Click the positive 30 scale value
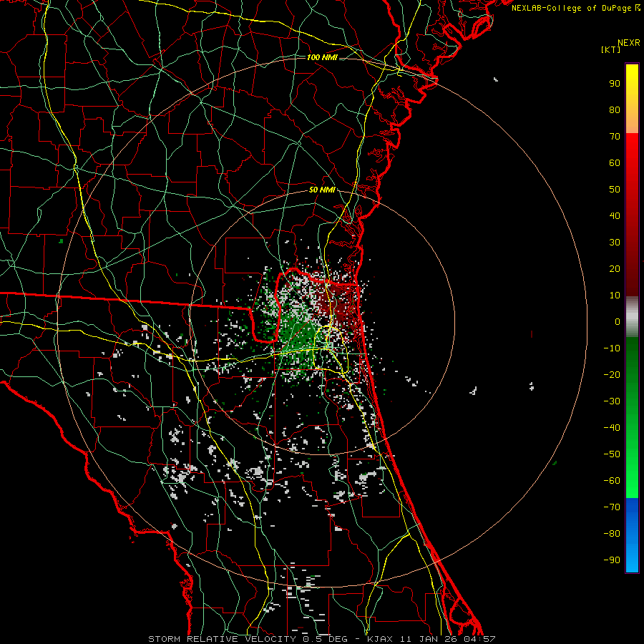Screen dimensions: 644x644 coord(615,243)
